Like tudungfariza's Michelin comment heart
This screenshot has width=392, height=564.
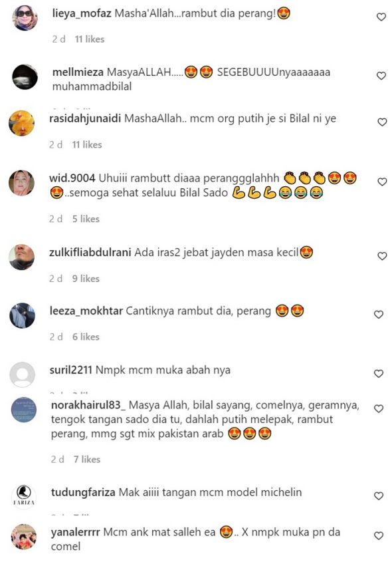pos(379,495)
